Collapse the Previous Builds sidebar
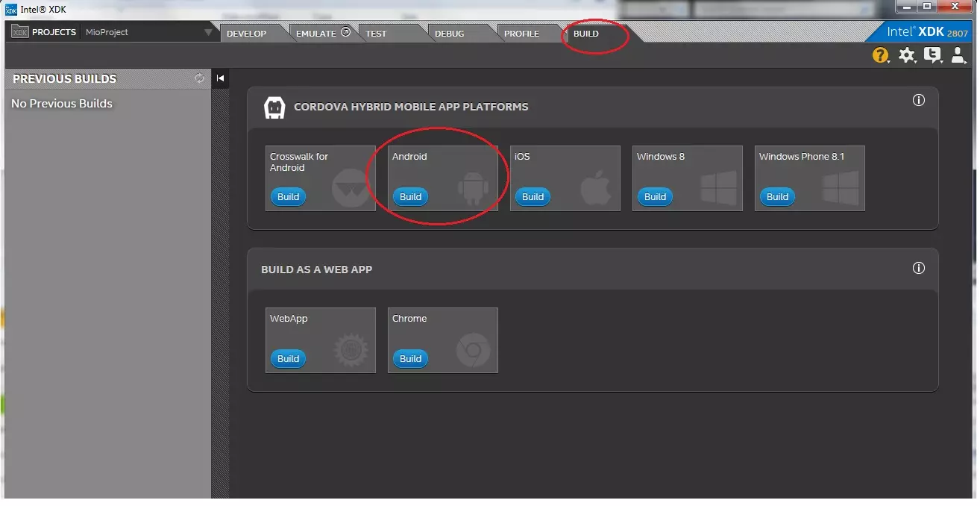 220,78
